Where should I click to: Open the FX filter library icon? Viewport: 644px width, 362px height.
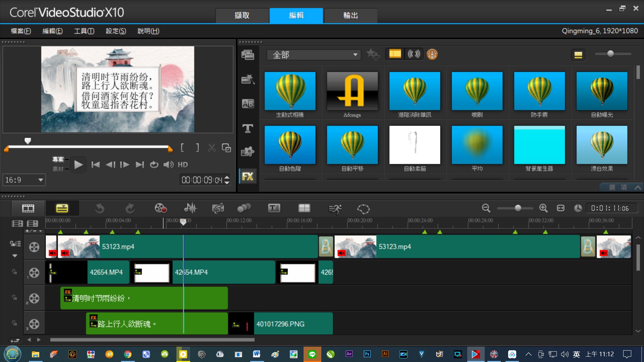pos(248,176)
